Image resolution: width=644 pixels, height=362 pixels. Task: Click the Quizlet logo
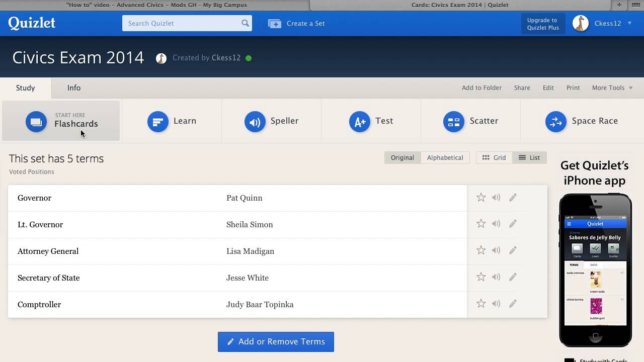(x=32, y=23)
